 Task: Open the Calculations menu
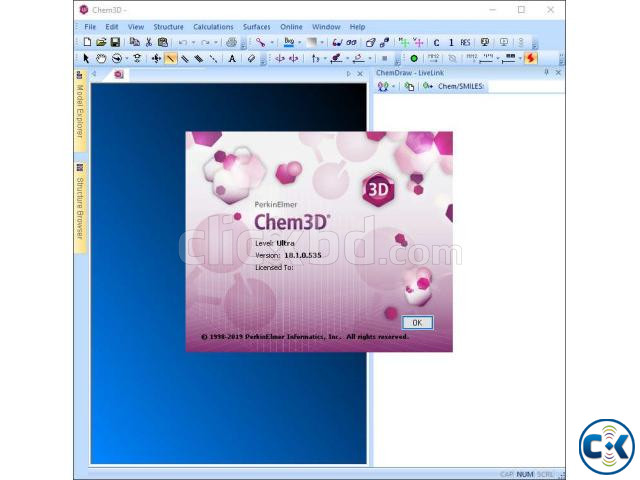click(x=213, y=27)
